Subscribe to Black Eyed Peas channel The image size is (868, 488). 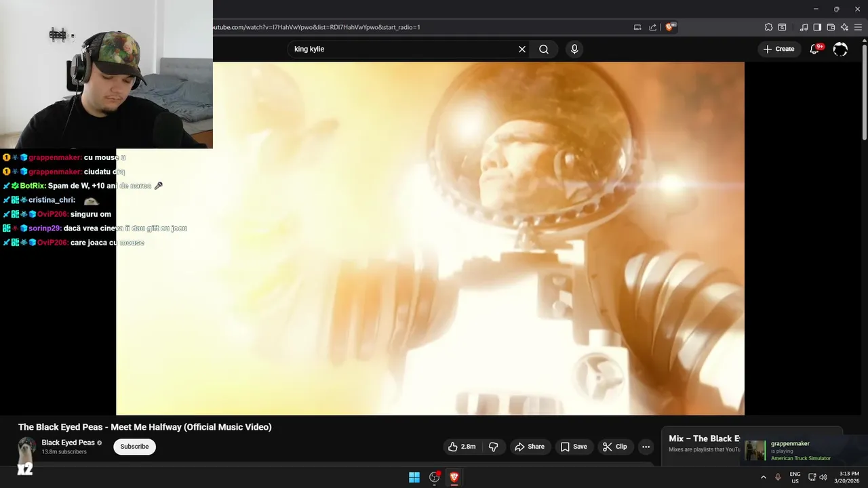tap(134, 447)
